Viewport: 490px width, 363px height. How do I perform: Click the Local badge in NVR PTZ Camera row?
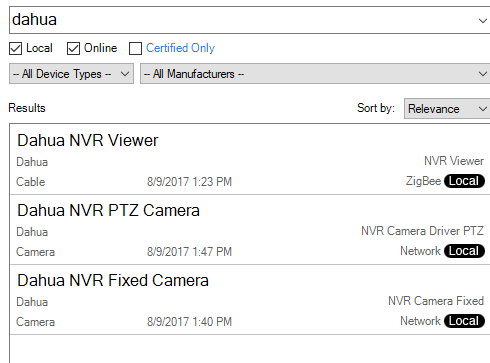click(x=464, y=251)
